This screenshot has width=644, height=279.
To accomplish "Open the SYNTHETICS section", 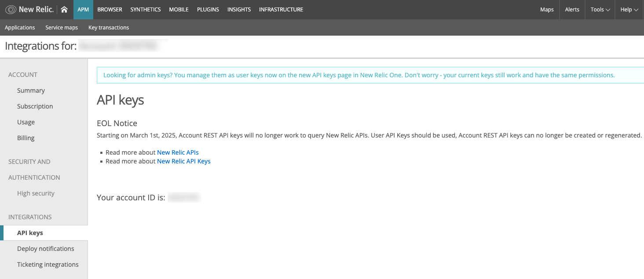I will (145, 9).
